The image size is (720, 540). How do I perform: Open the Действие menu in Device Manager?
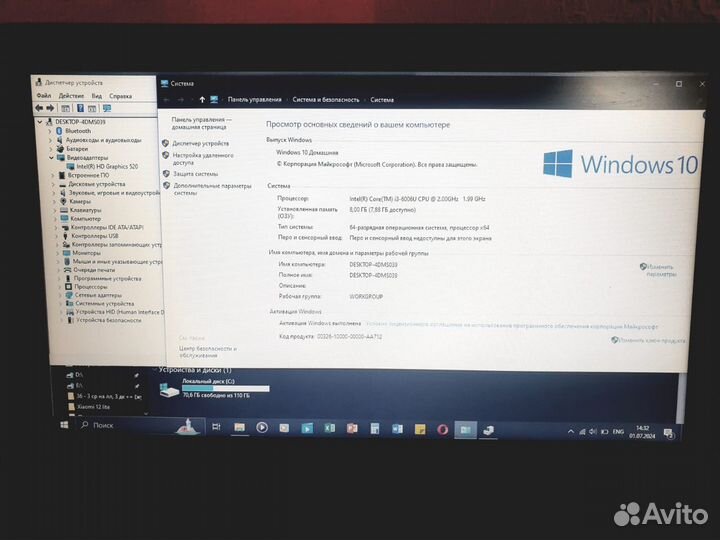tap(71, 96)
